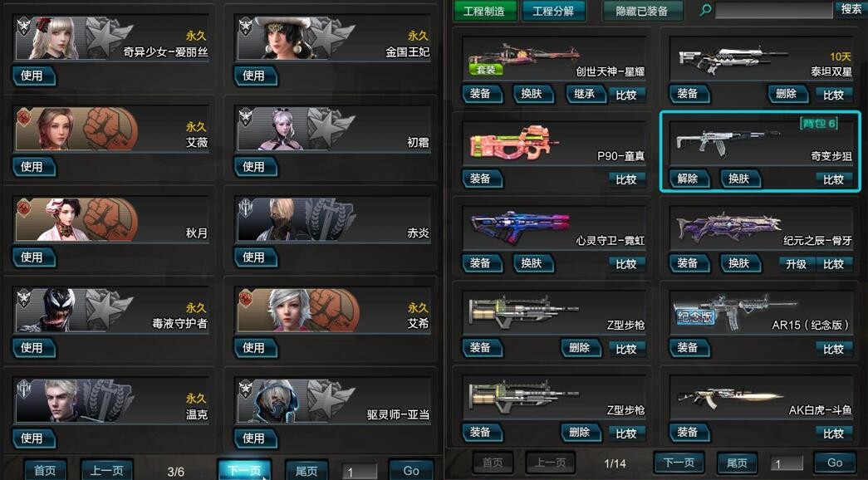Switch to the 工程分解 tab
Image resolution: width=868 pixels, height=480 pixels.
coord(553,11)
